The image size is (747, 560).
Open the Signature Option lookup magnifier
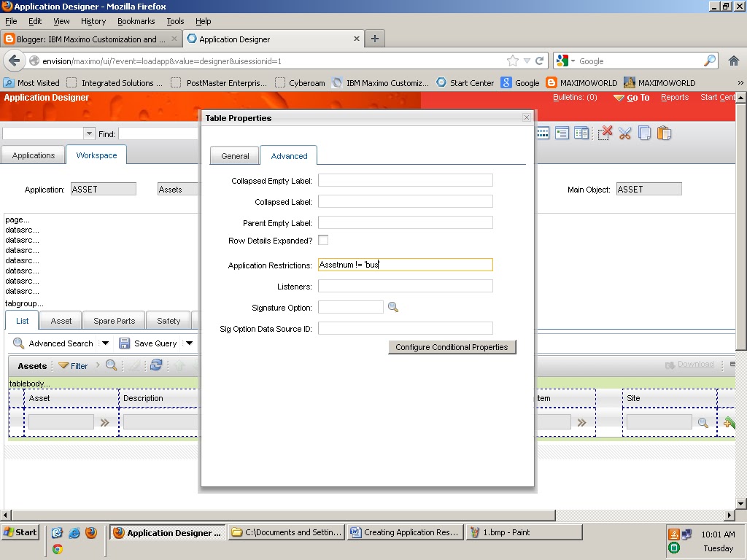pos(393,307)
